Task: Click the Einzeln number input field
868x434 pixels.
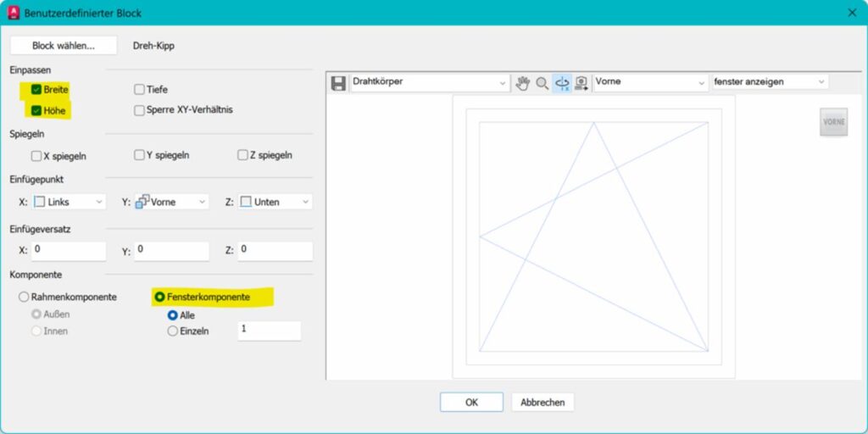Action: point(270,331)
